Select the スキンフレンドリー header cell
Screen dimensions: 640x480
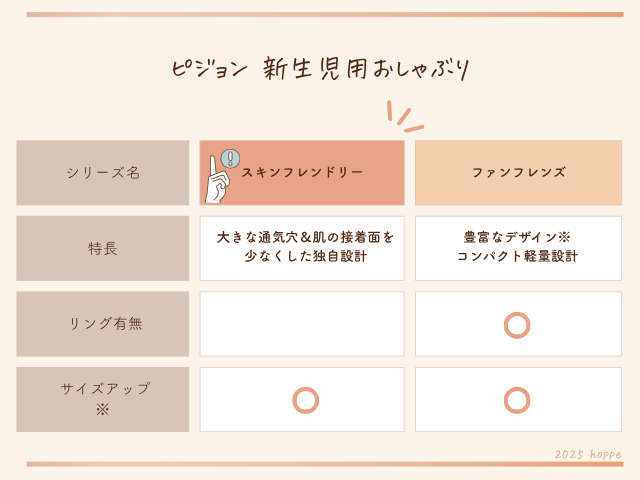pyautogui.click(x=302, y=173)
